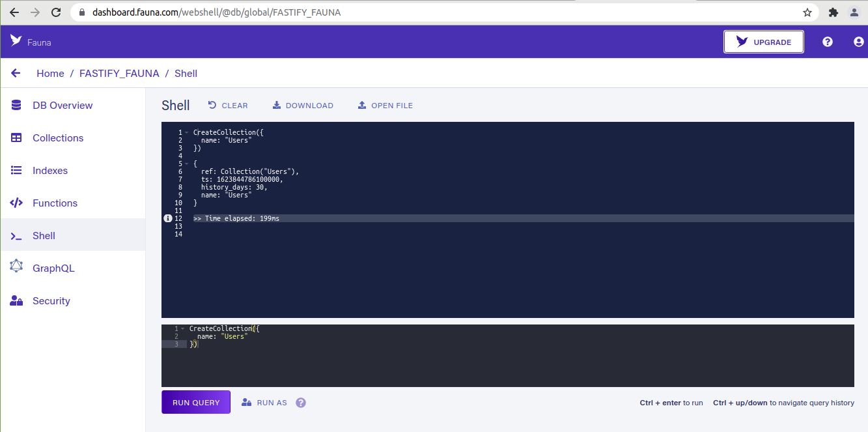Image resolution: width=868 pixels, height=432 pixels.
Task: Click the GraphQL logo icon
Action: click(x=16, y=267)
